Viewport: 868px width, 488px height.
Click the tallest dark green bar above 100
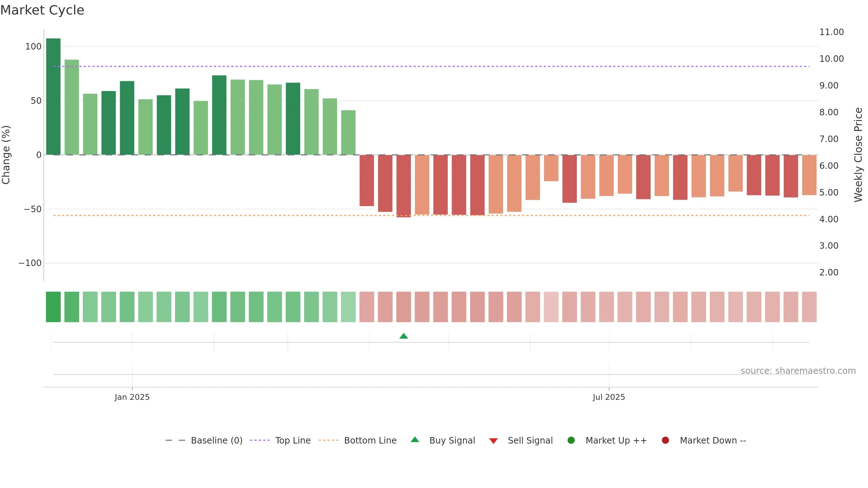pyautogui.click(x=53, y=97)
